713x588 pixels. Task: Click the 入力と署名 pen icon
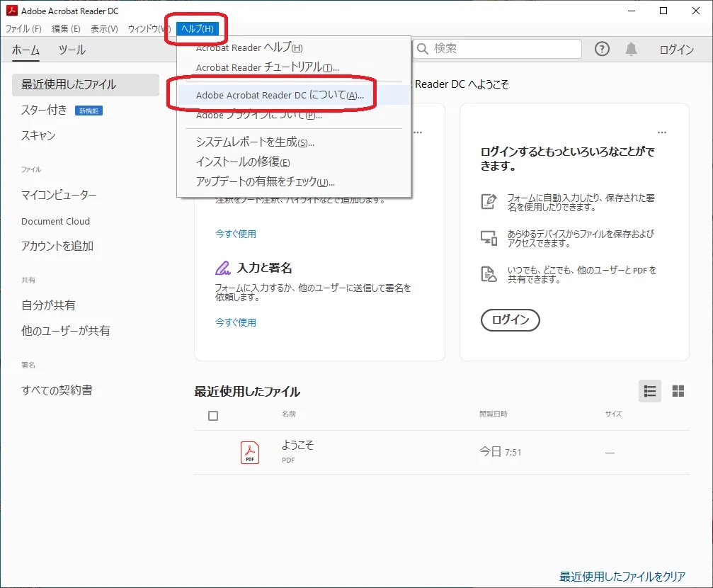pos(223,268)
